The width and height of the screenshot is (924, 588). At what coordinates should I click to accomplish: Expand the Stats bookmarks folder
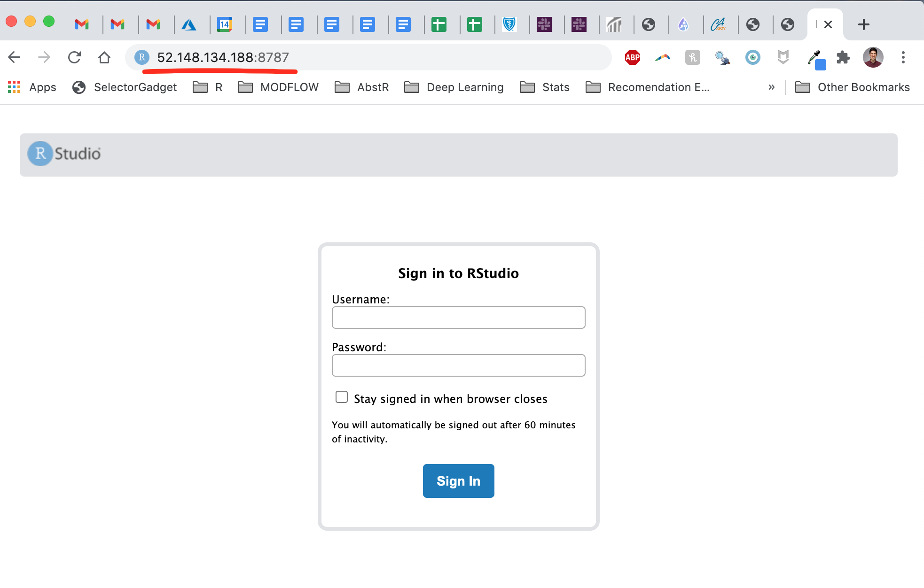coord(545,87)
